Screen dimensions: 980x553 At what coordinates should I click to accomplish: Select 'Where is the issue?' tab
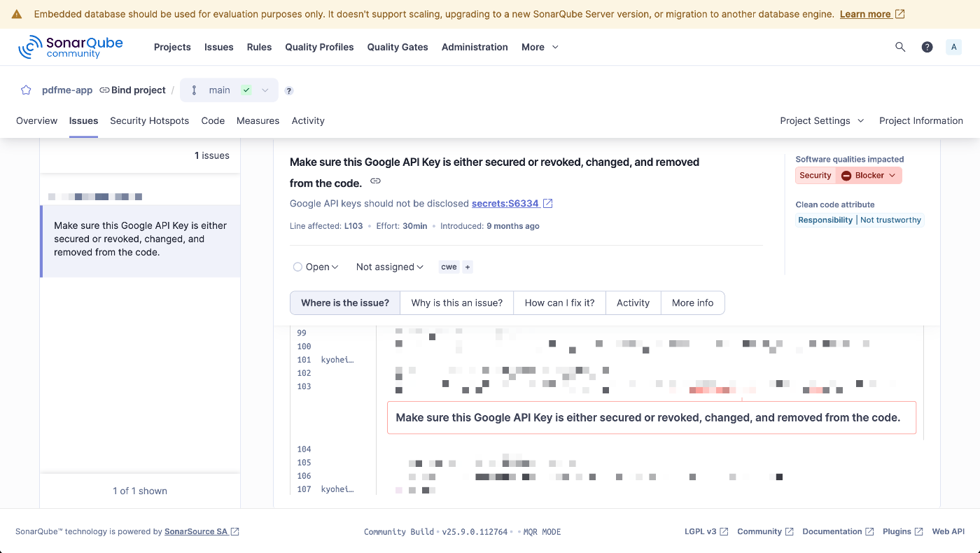tap(345, 302)
